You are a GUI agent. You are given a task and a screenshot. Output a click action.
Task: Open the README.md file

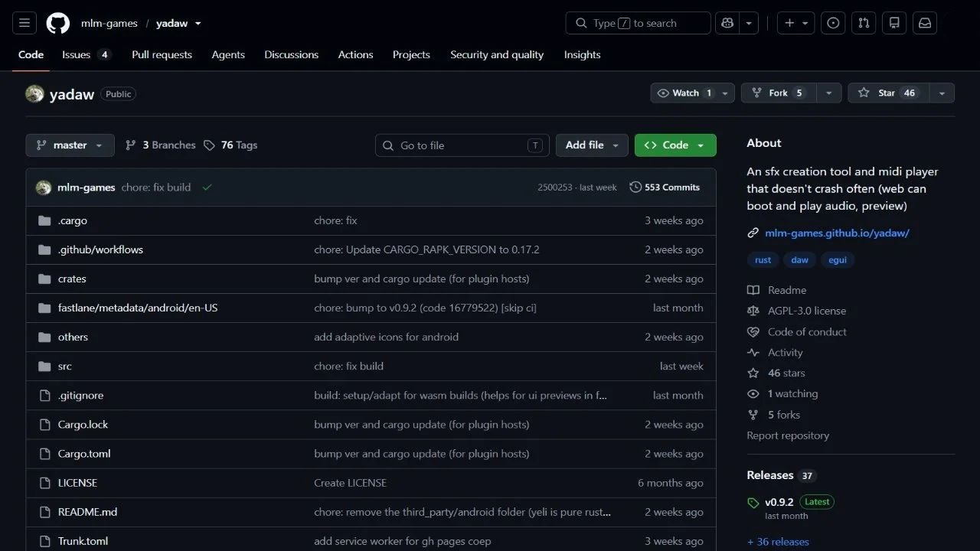pyautogui.click(x=87, y=512)
